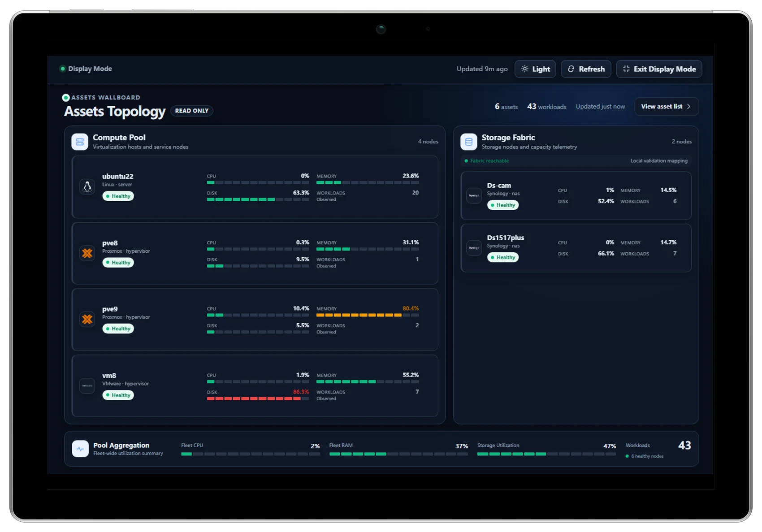The image size is (762, 532).
Task: Click the vm8 VMware logo icon
Action: pos(87,386)
